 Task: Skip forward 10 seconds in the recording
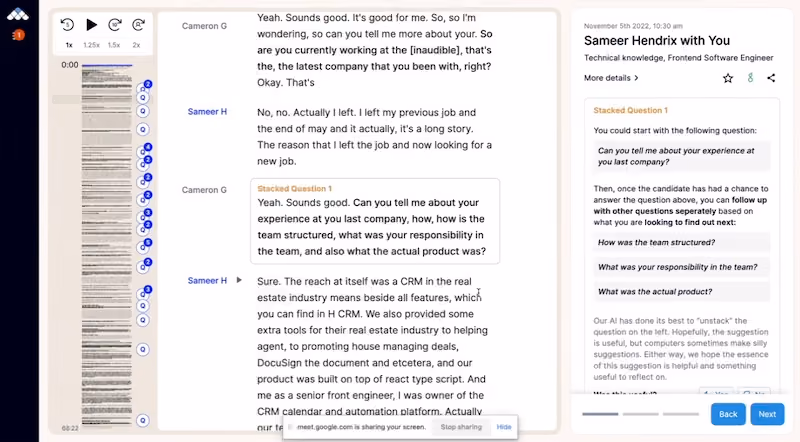[115, 24]
